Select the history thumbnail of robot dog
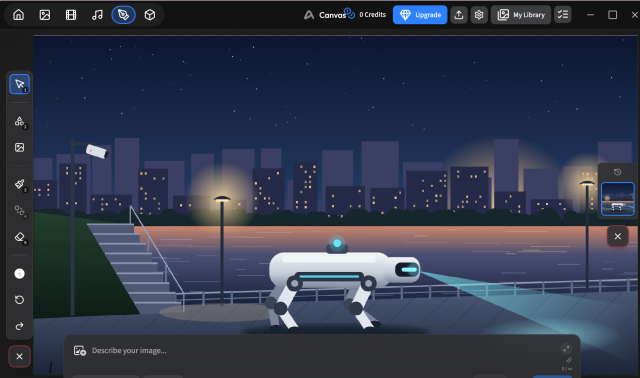Screen dimensions: 640x378 coord(618,199)
